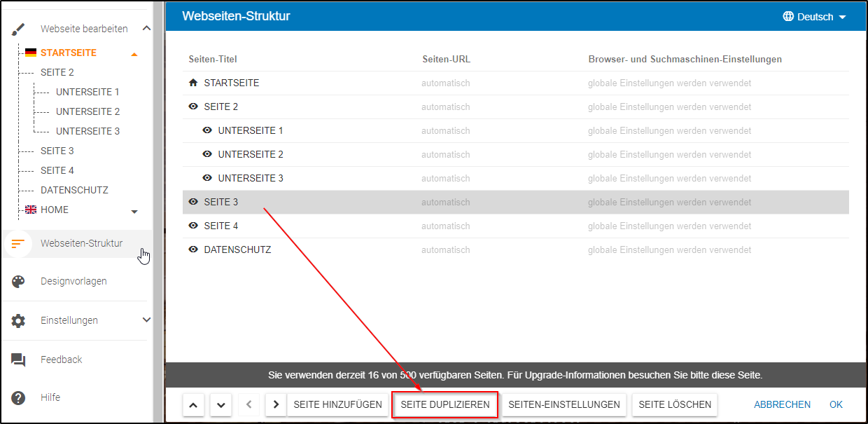This screenshot has width=868, height=424.
Task: Open Einstellungen via the gear icon
Action: coord(17,320)
